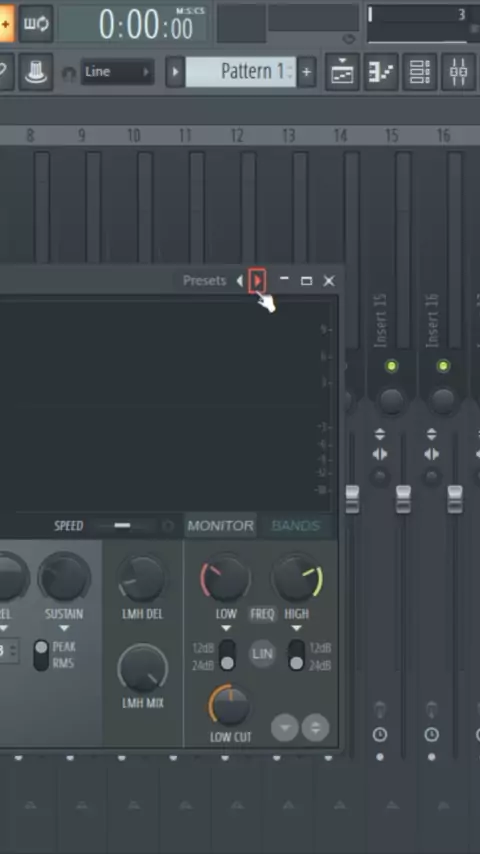Mute Insert 15 with green LED
Viewport: 480px width, 854px height.
click(x=391, y=366)
